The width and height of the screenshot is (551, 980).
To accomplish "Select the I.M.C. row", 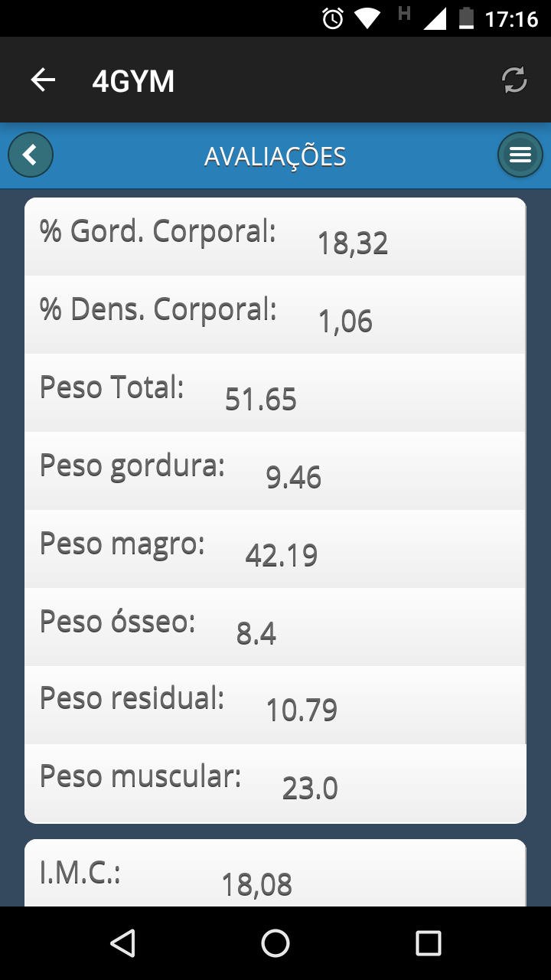I will [275, 877].
